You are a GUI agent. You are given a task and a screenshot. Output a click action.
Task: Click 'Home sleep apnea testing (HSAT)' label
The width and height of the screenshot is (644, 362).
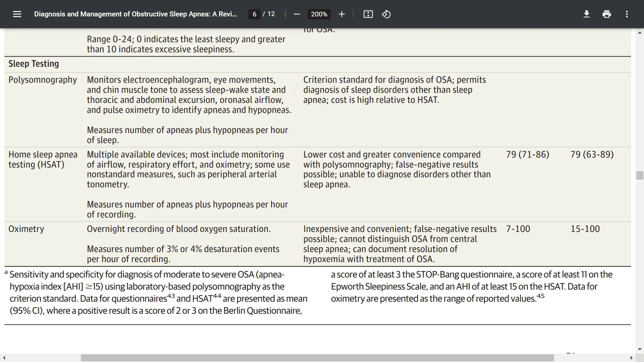coord(43,159)
